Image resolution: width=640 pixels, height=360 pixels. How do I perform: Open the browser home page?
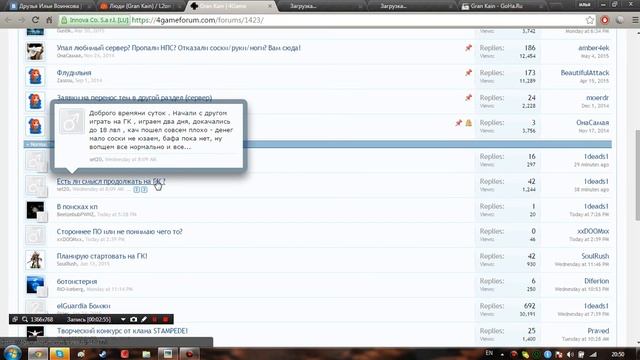49,20
